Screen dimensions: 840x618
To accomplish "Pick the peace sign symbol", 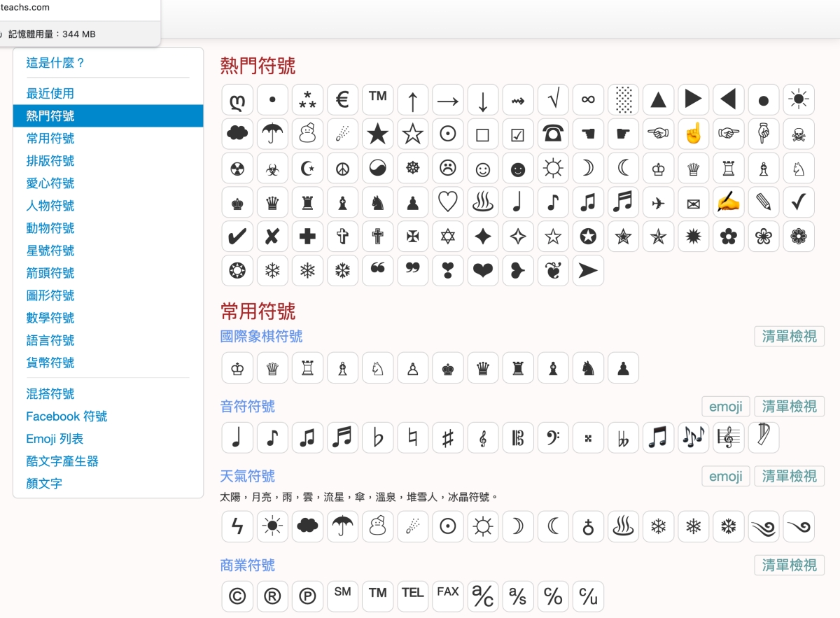I will [x=342, y=168].
